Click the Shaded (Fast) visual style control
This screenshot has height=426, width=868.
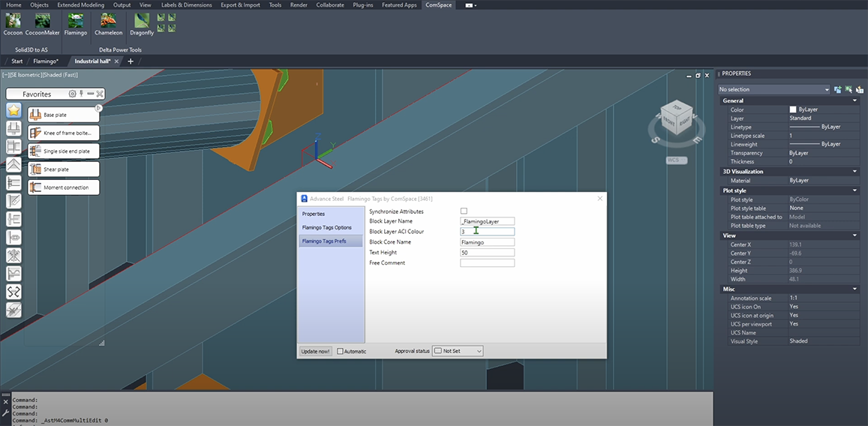[61, 75]
